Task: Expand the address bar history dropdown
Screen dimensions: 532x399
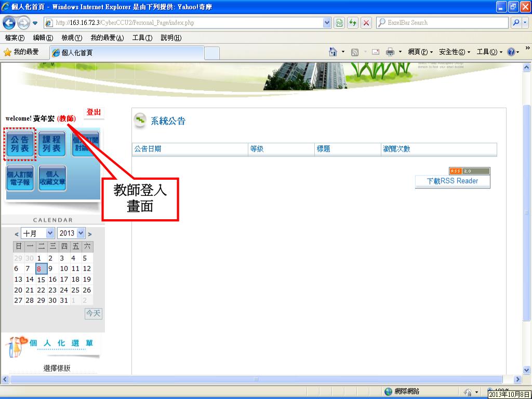Action: (x=326, y=23)
